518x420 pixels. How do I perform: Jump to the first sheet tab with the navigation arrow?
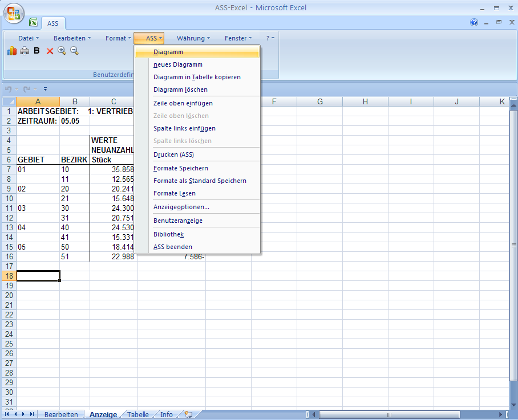pyautogui.click(x=7, y=414)
